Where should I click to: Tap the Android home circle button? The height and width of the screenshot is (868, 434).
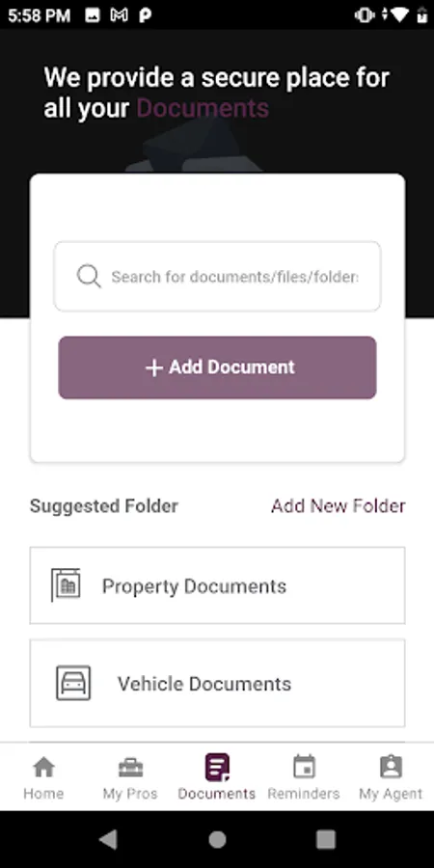point(217,840)
